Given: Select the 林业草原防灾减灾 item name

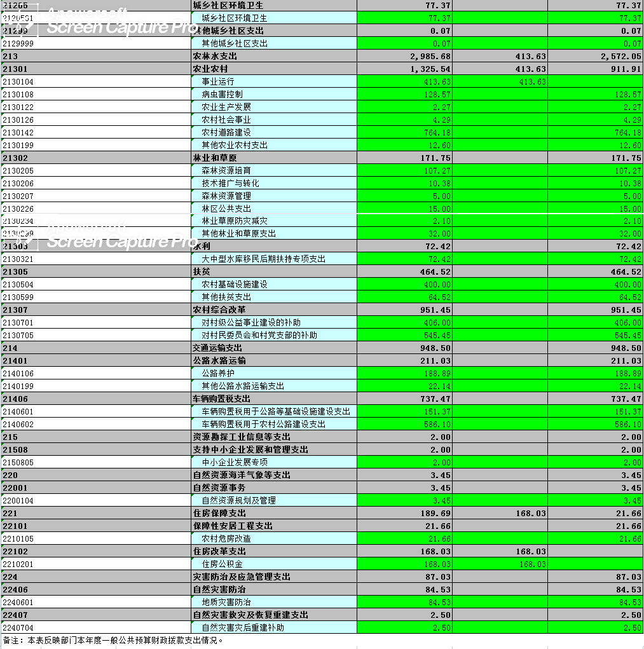Looking at the screenshot, I should point(274,221).
